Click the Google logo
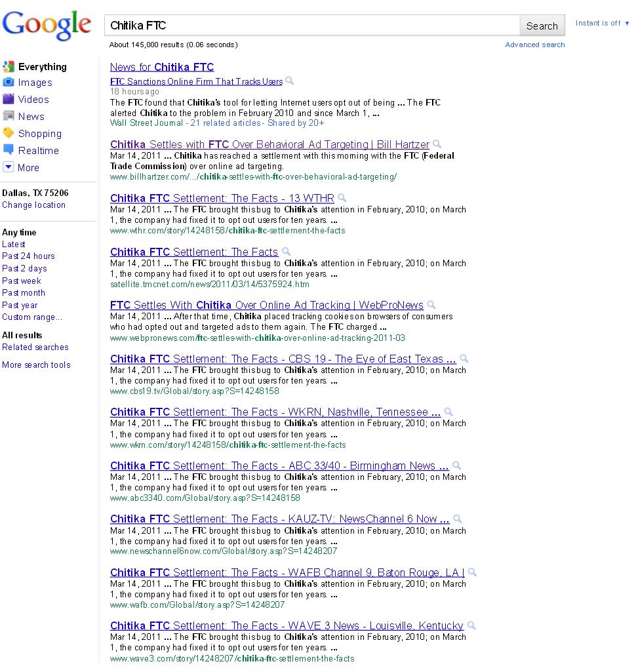Screen dimensions: 636x672 tap(47, 26)
